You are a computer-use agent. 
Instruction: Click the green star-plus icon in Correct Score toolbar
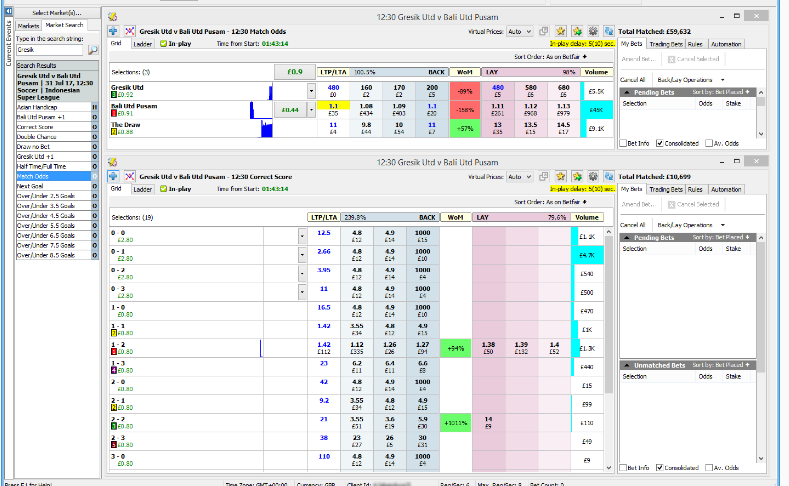pos(577,177)
